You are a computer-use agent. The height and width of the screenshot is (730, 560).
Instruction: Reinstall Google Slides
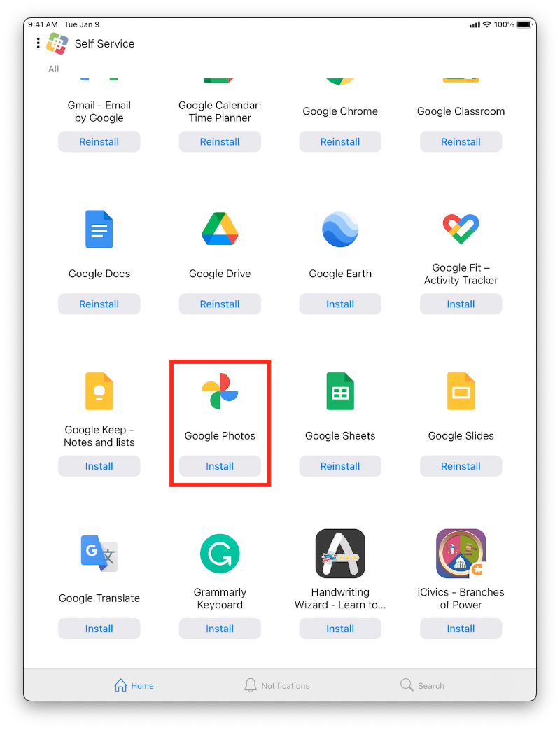(461, 466)
